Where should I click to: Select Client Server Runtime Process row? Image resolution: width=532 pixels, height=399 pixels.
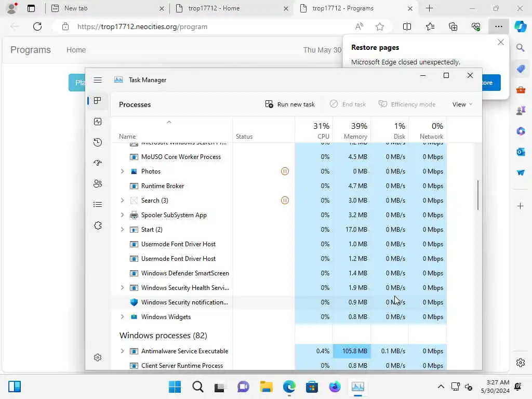[278, 366]
